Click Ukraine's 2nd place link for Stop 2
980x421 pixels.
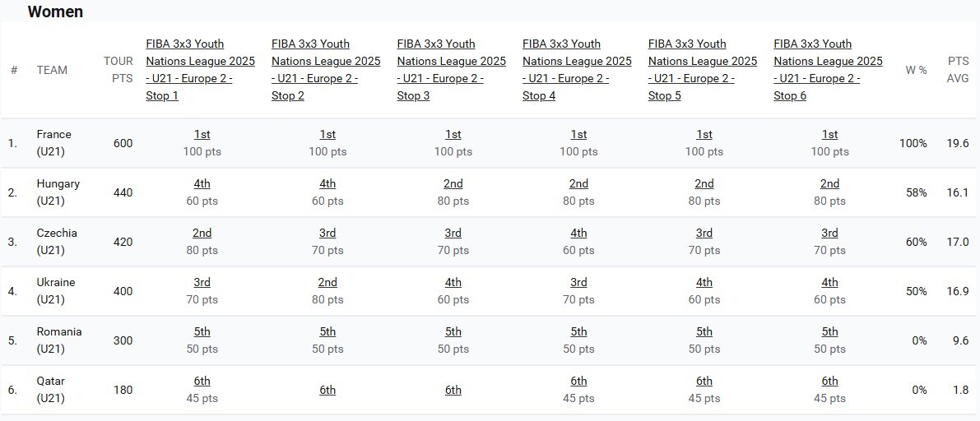tap(327, 282)
